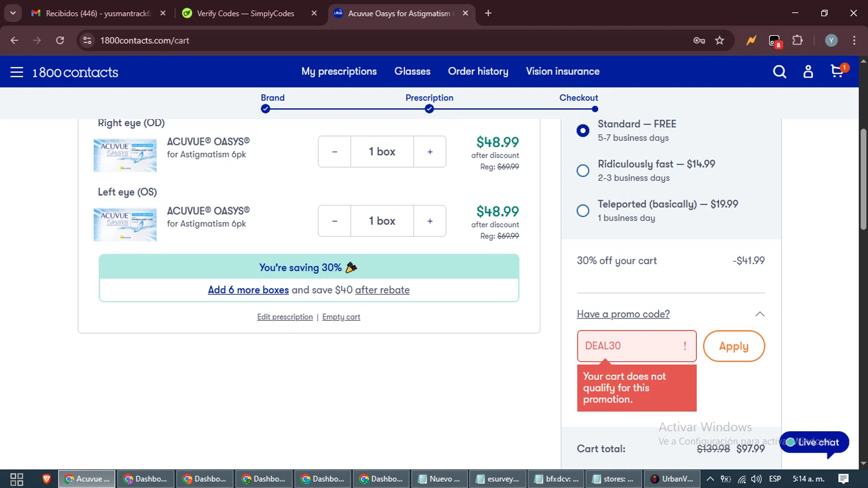Click right eye 1 box quantity field
868x488 pixels.
pos(382,152)
